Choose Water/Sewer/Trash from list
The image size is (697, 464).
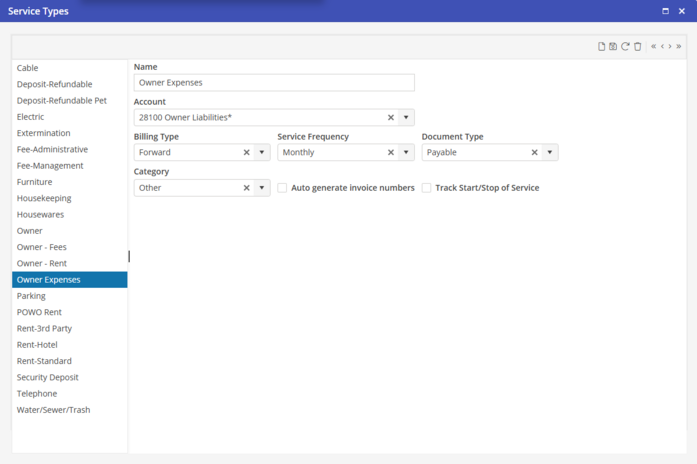pyautogui.click(x=53, y=410)
